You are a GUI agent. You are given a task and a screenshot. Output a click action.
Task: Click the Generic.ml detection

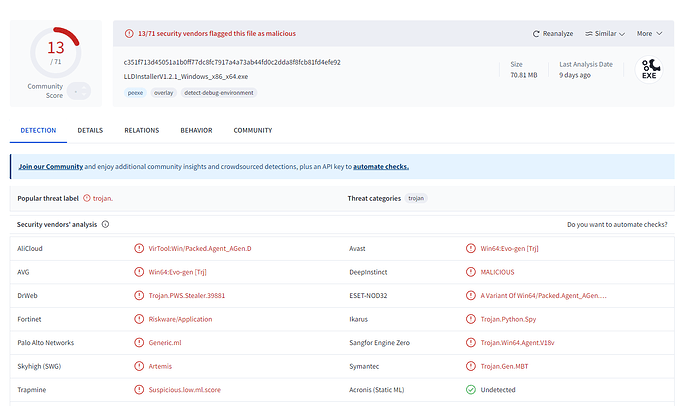[165, 343]
